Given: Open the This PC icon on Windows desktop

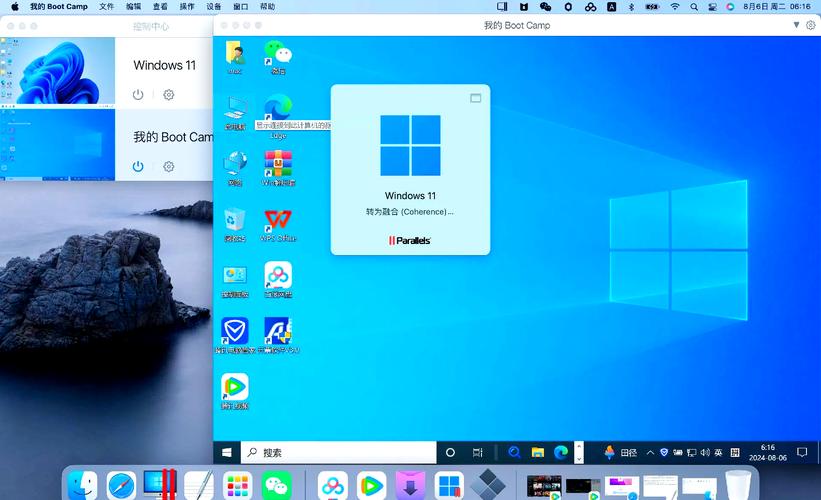Looking at the screenshot, I should [235, 113].
